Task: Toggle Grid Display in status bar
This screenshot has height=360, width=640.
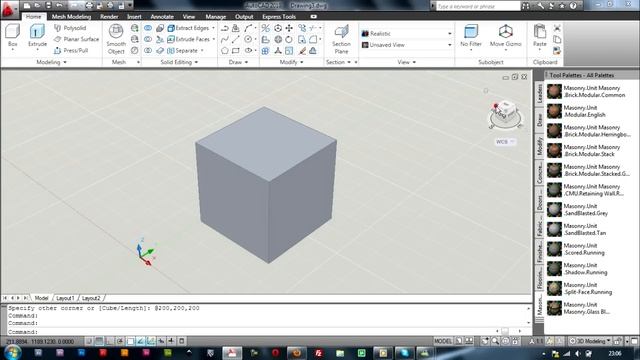Action: point(99,341)
